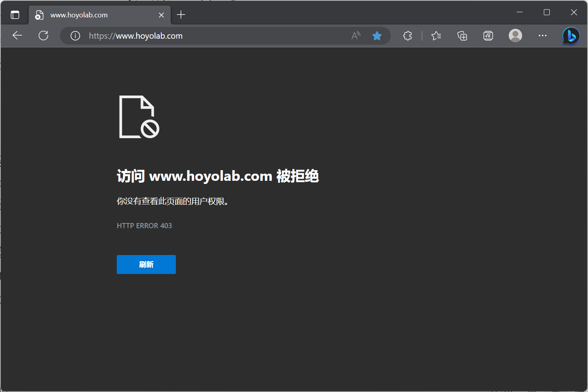Expand the Settings and more menu
588x392 pixels.
click(543, 36)
